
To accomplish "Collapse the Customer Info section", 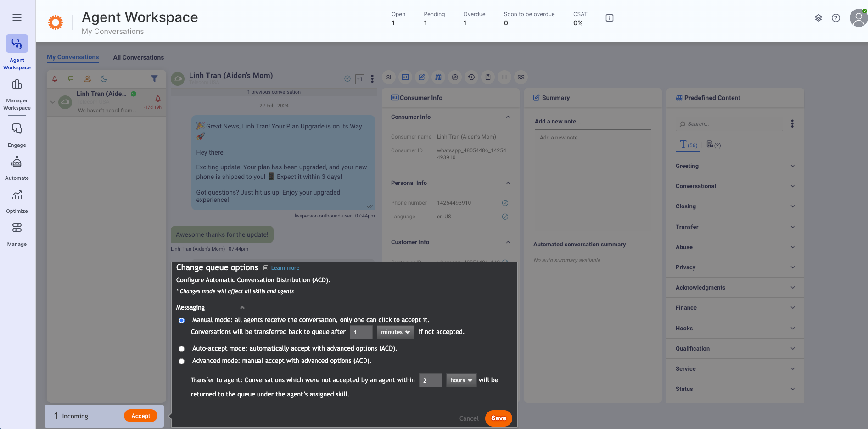I will coord(508,242).
